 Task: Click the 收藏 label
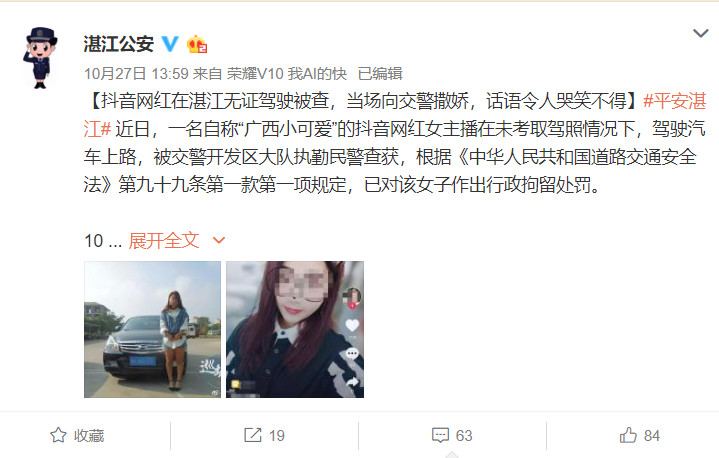click(x=89, y=436)
